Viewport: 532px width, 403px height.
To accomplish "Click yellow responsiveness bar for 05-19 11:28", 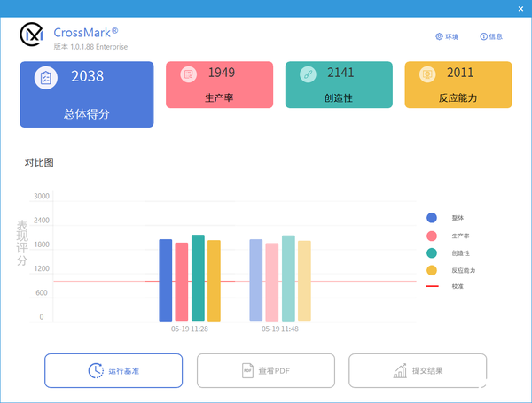I will pyautogui.click(x=214, y=281).
